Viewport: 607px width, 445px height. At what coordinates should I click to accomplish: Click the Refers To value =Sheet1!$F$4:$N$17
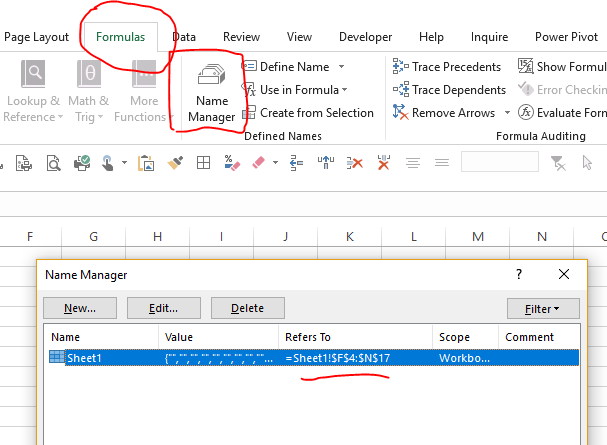(338, 358)
